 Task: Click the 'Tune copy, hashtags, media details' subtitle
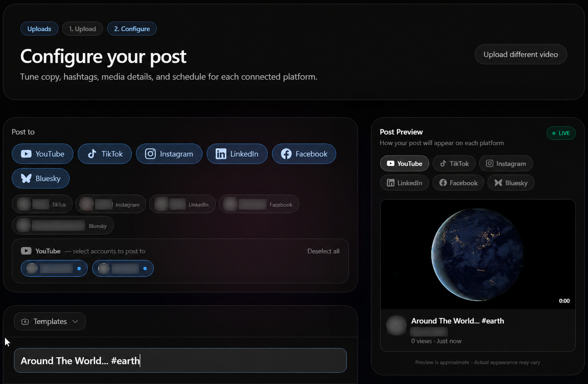(169, 76)
